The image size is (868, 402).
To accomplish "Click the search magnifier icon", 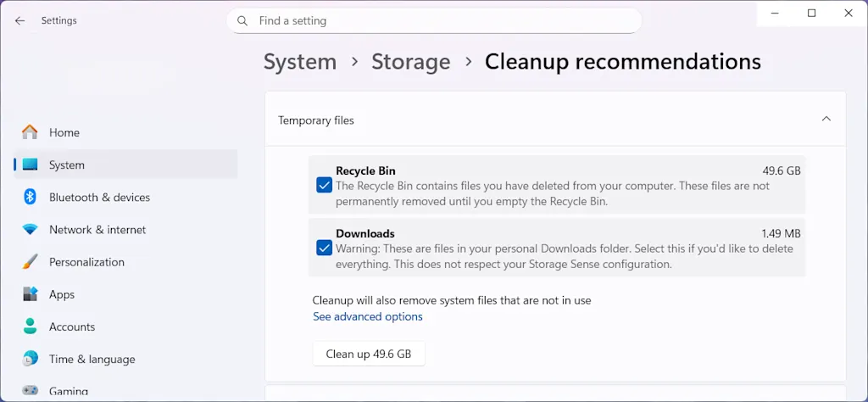I will [x=243, y=20].
